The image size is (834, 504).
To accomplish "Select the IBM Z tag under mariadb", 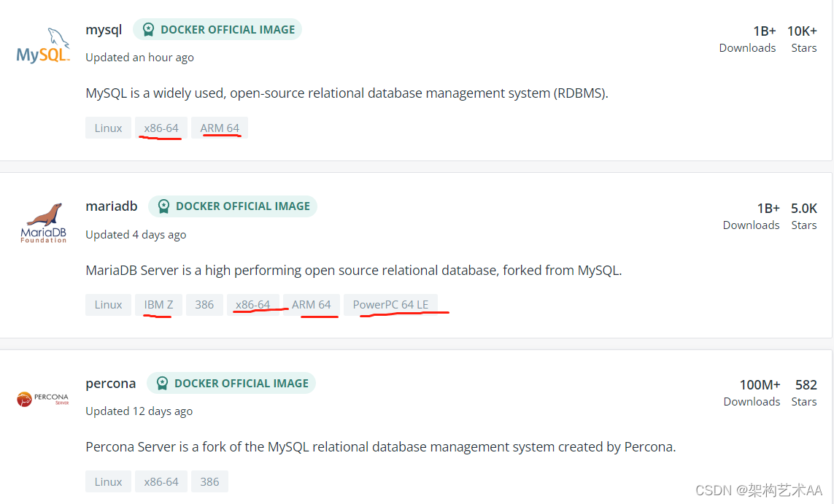I will pyautogui.click(x=158, y=305).
